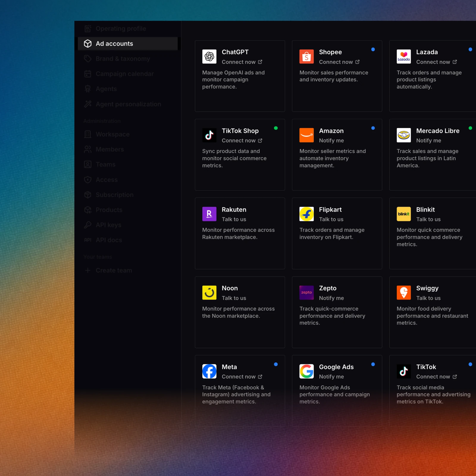This screenshot has width=476, height=476.
Task: Click the Swiggy card title
Action: pyautogui.click(x=428, y=288)
